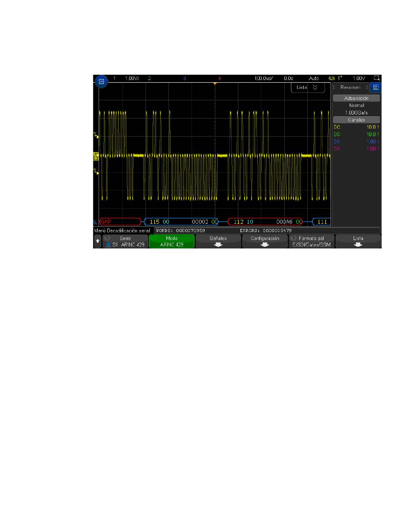Click the blue DC 1.00:1 channel row
This screenshot has height=515, width=420.
[x=356, y=141]
